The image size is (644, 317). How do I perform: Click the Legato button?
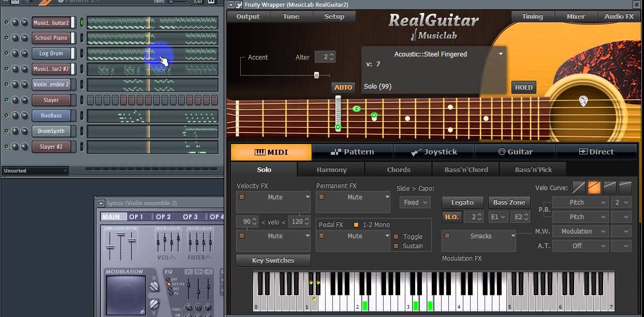[462, 203]
